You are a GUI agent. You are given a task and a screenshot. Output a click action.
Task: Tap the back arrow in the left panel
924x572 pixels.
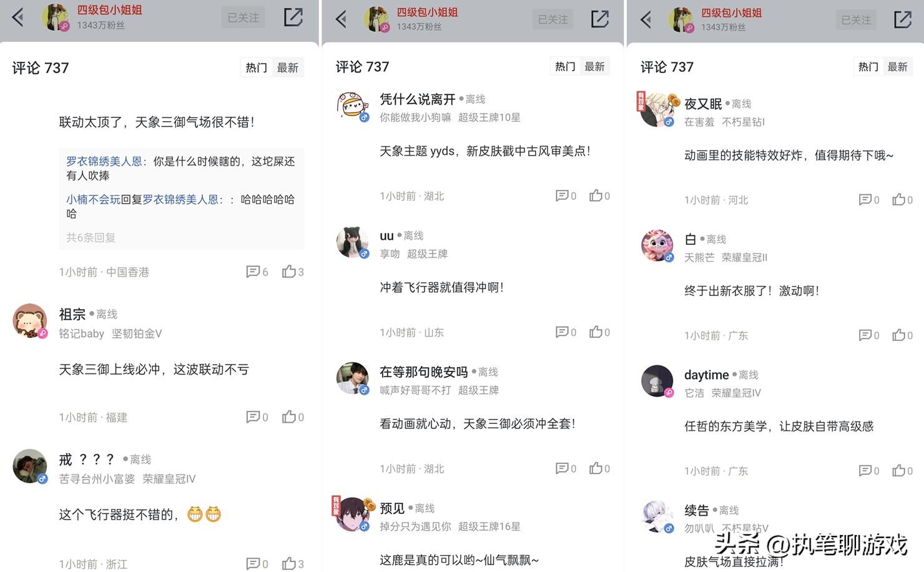pos(18,17)
